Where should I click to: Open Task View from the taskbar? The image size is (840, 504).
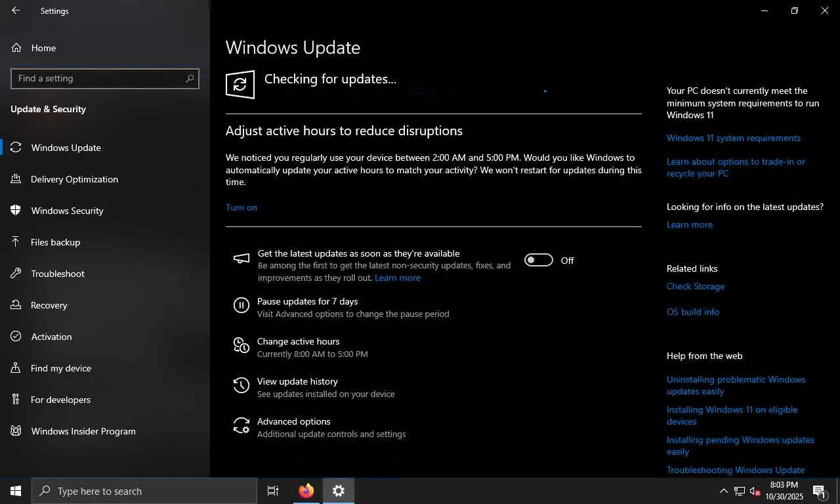tap(273, 491)
